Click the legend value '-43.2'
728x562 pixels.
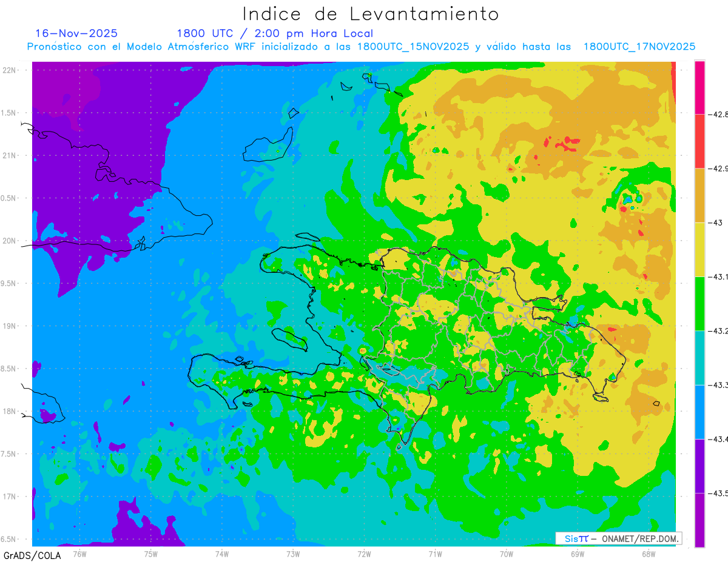point(719,331)
